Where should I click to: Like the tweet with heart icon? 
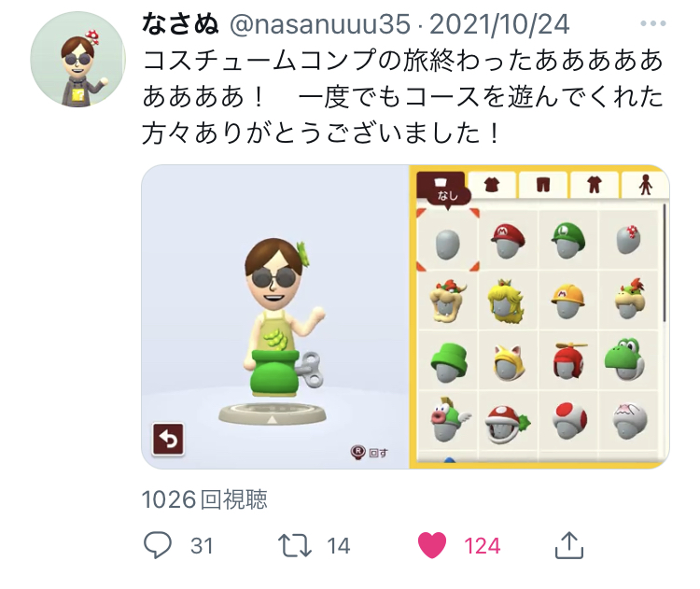tap(432, 545)
